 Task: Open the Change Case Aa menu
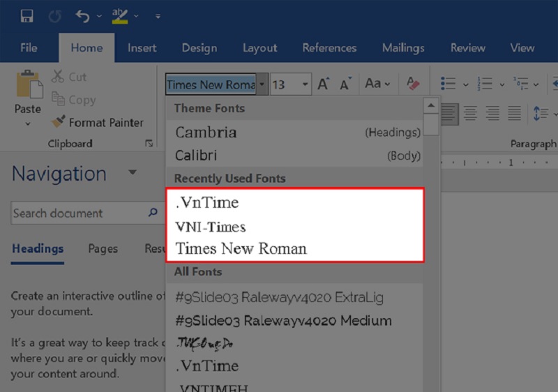coord(377,84)
